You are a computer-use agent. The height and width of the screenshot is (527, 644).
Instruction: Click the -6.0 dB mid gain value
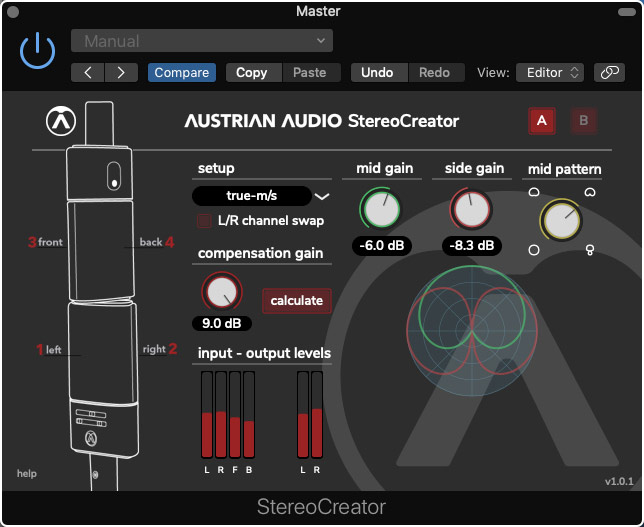click(x=382, y=246)
